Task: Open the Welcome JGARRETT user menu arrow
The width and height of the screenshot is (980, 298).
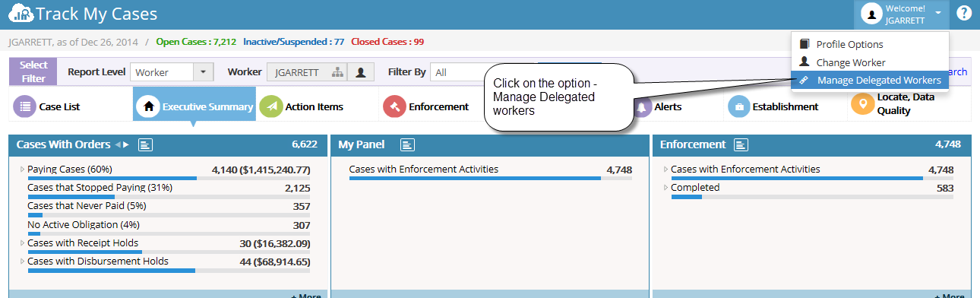Action: [939, 14]
